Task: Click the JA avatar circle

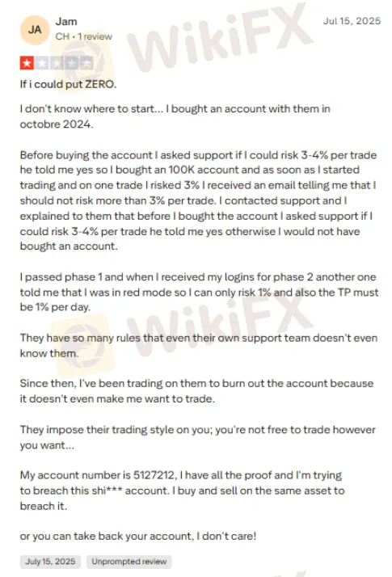Action: click(35, 30)
